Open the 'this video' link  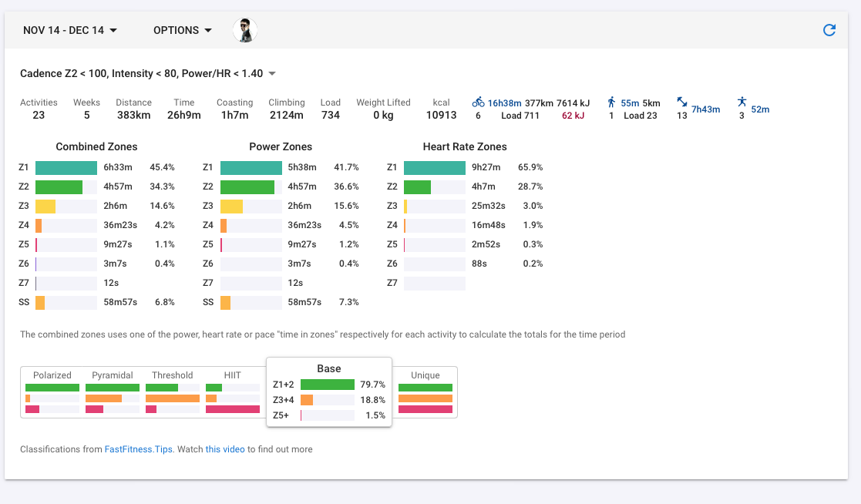pos(225,449)
